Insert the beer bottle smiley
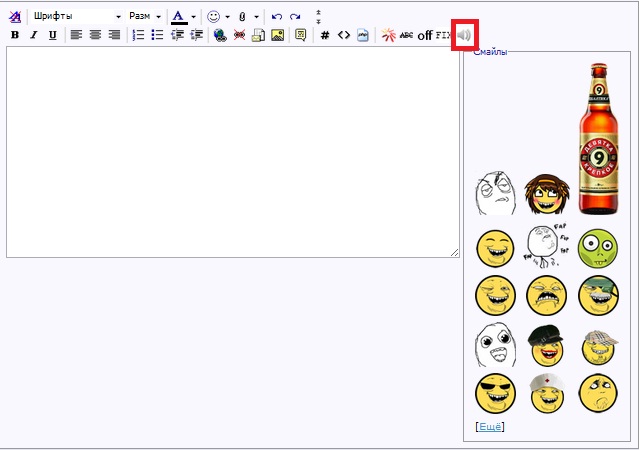Image resolution: width=639 pixels, height=450 pixels. point(599,138)
